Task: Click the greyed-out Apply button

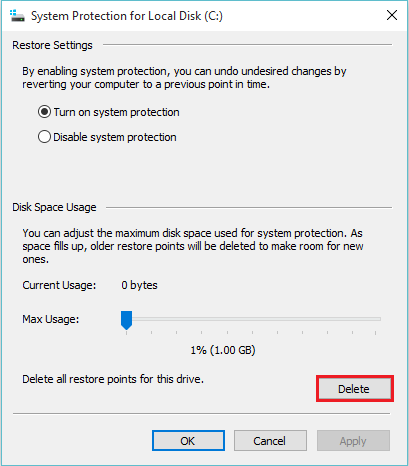Action: (353, 441)
